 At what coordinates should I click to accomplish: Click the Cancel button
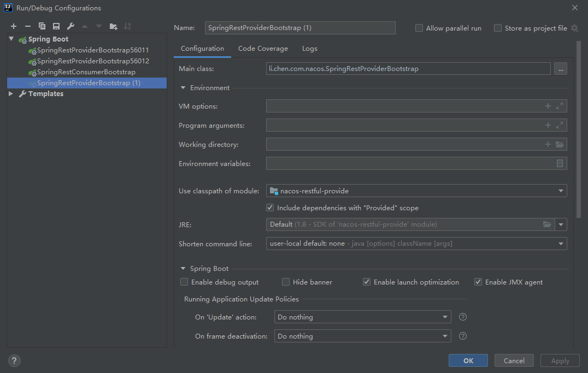514,360
